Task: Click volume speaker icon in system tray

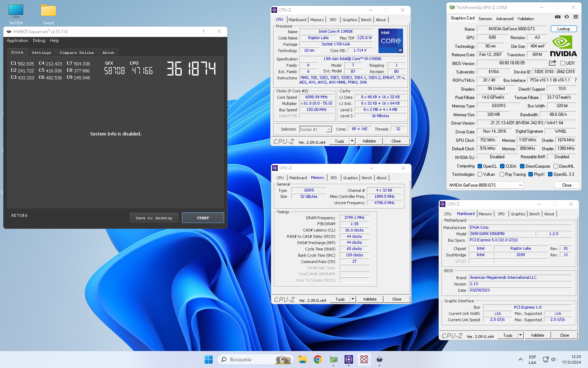Action: tap(553, 359)
